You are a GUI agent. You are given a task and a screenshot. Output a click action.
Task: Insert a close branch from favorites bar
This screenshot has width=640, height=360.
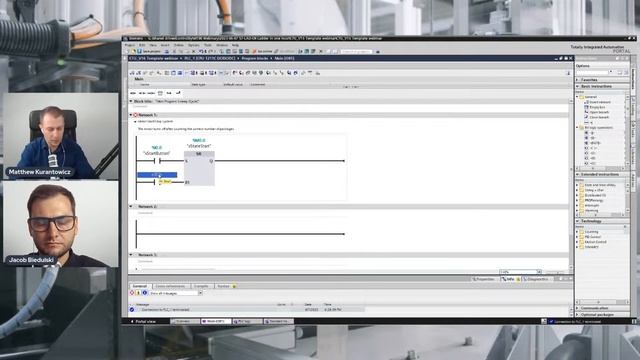(178, 93)
